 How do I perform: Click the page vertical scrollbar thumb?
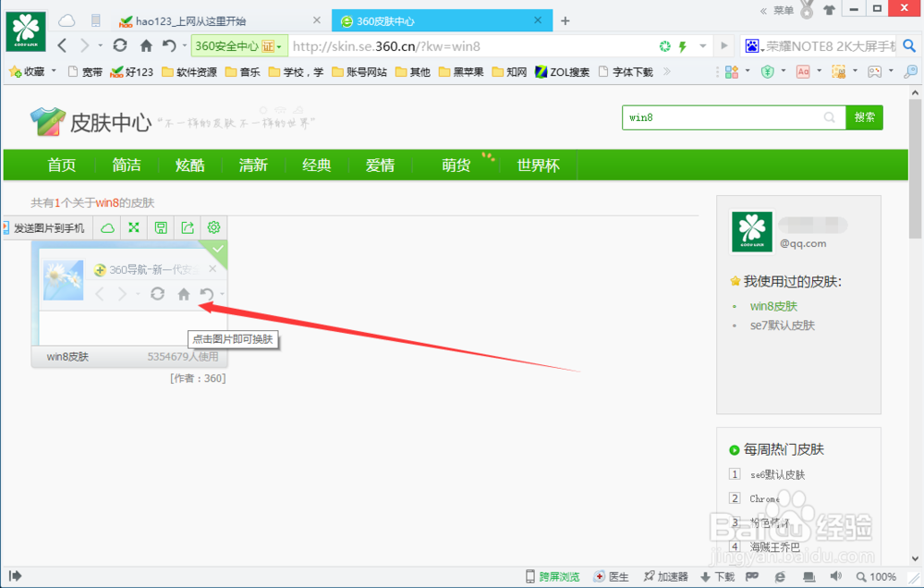tap(915, 168)
